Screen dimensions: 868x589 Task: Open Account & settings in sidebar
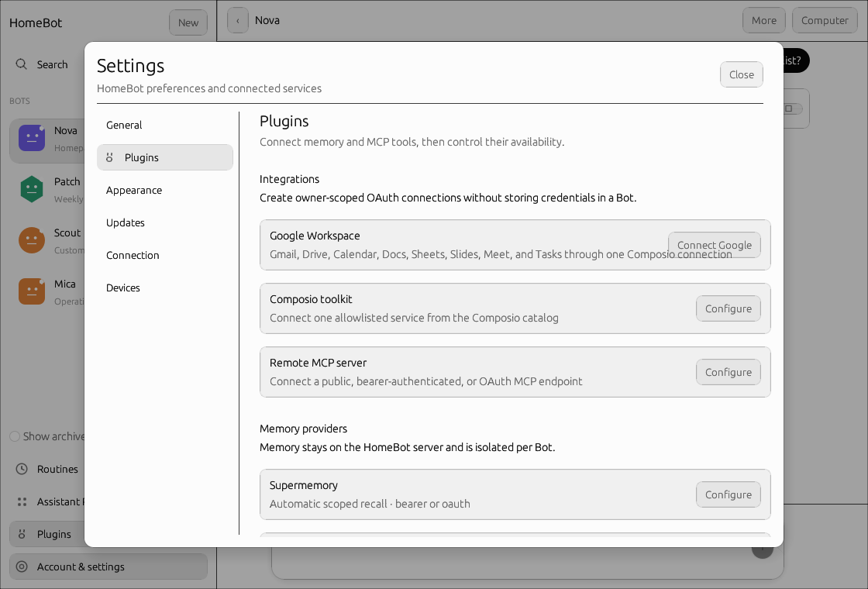108,567
